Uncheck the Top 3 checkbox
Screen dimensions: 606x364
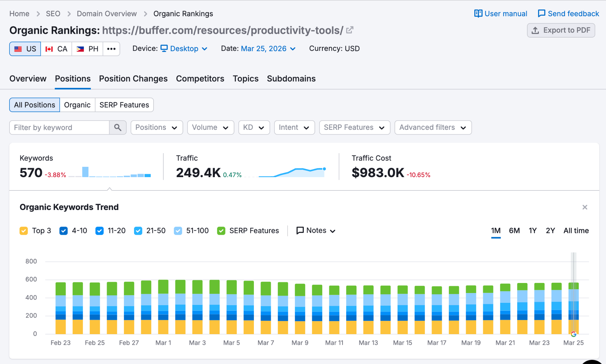24,231
